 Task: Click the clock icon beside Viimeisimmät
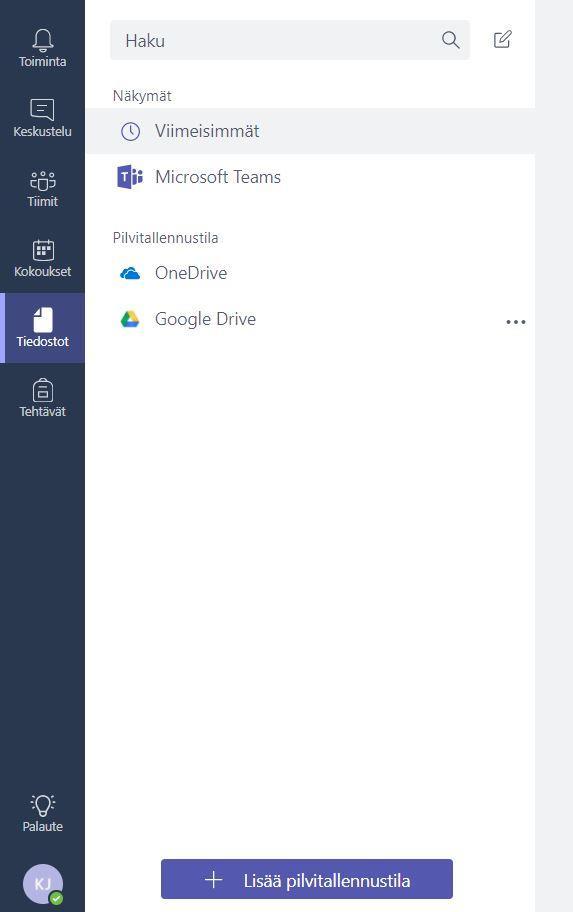coord(130,131)
